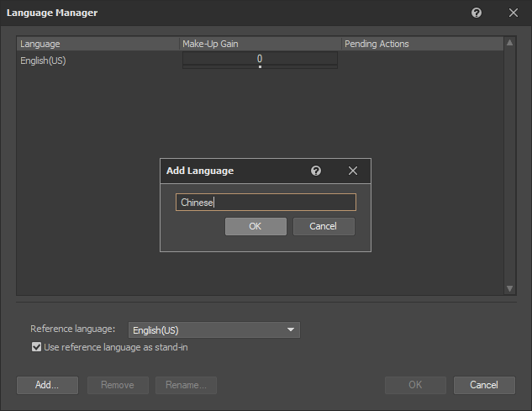Close the Add Language dialog
This screenshot has height=411, width=532.
pyautogui.click(x=353, y=171)
